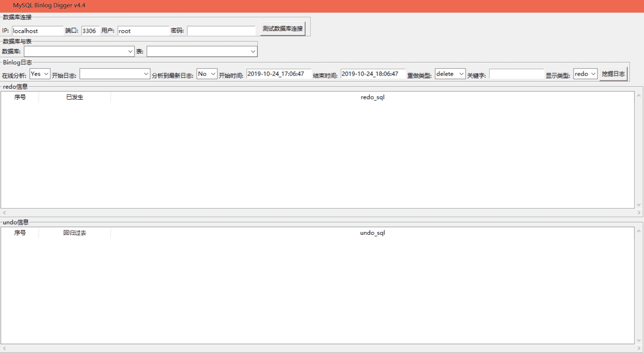Click undo panel vertical scrollbar up arrow
Image resolution: width=644 pixels, height=353 pixels.
[639, 231]
